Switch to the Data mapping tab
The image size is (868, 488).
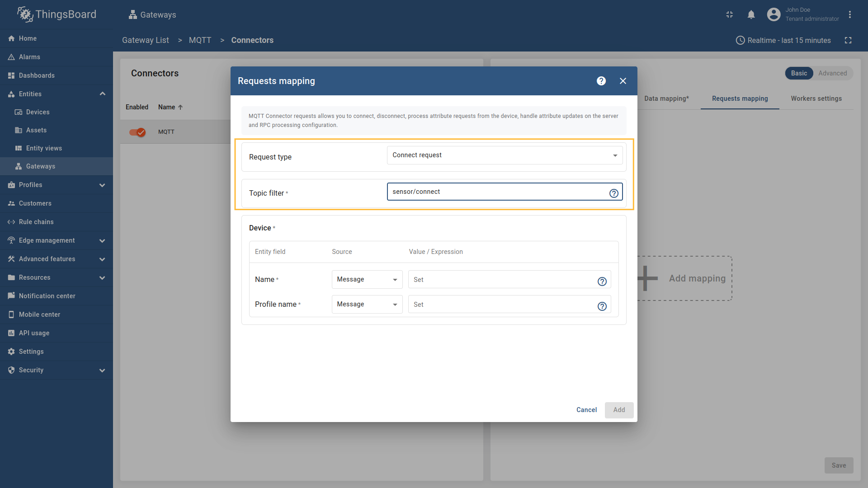click(667, 99)
